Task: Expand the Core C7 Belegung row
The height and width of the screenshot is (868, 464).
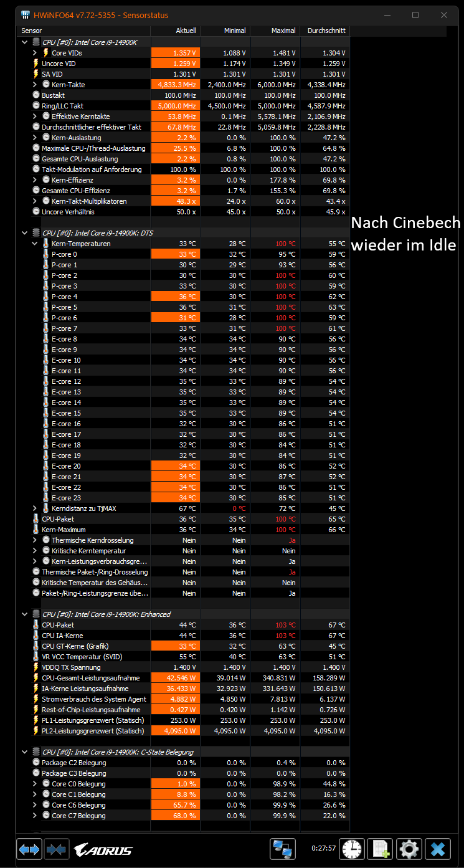Action: coord(35,816)
